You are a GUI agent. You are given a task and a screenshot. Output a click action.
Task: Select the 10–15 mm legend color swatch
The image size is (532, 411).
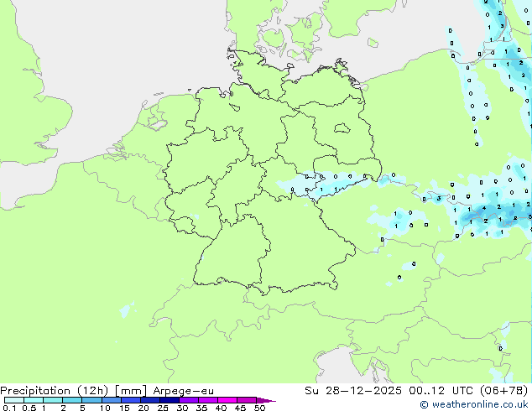coord(112,400)
